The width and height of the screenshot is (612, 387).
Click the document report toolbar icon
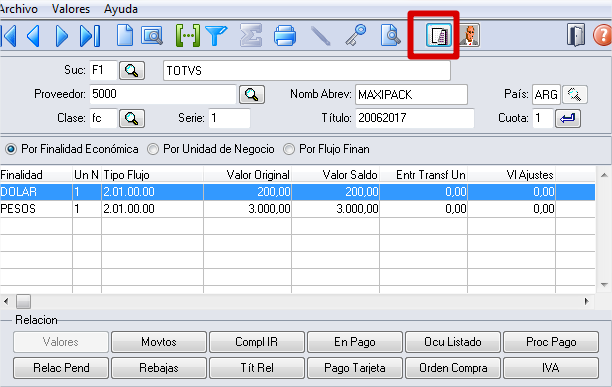pyautogui.click(x=438, y=36)
